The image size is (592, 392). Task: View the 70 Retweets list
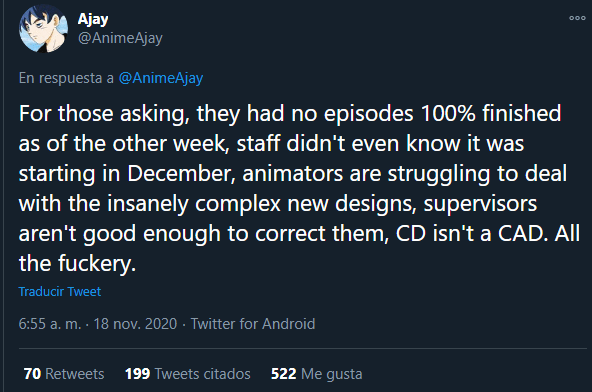[x=64, y=374]
